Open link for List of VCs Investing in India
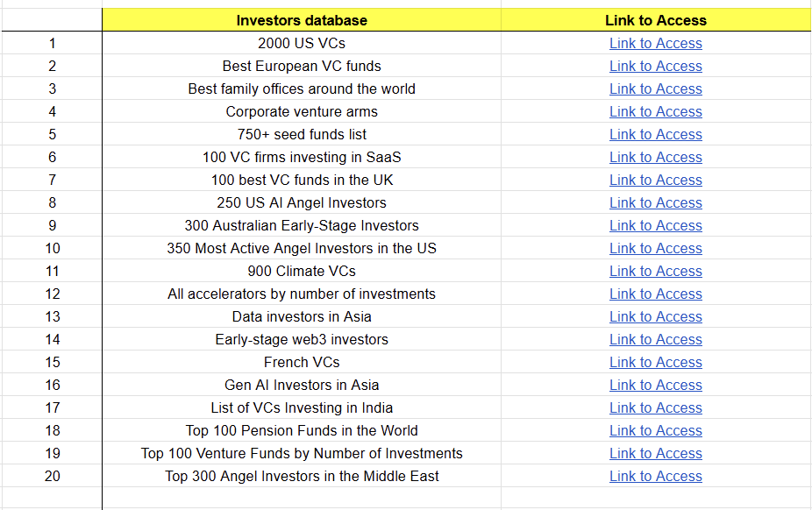The height and width of the screenshot is (510, 812). [655, 407]
